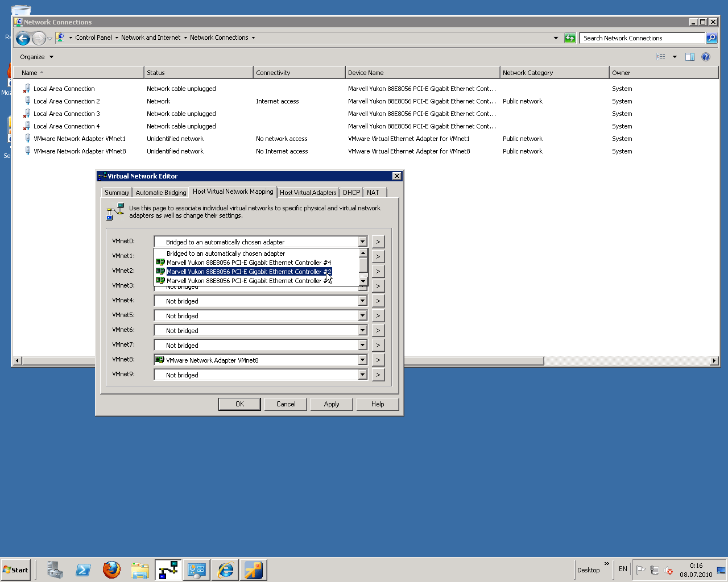Click 'Internet access' connectivity cell
The width and height of the screenshot is (728, 582).
(x=278, y=101)
